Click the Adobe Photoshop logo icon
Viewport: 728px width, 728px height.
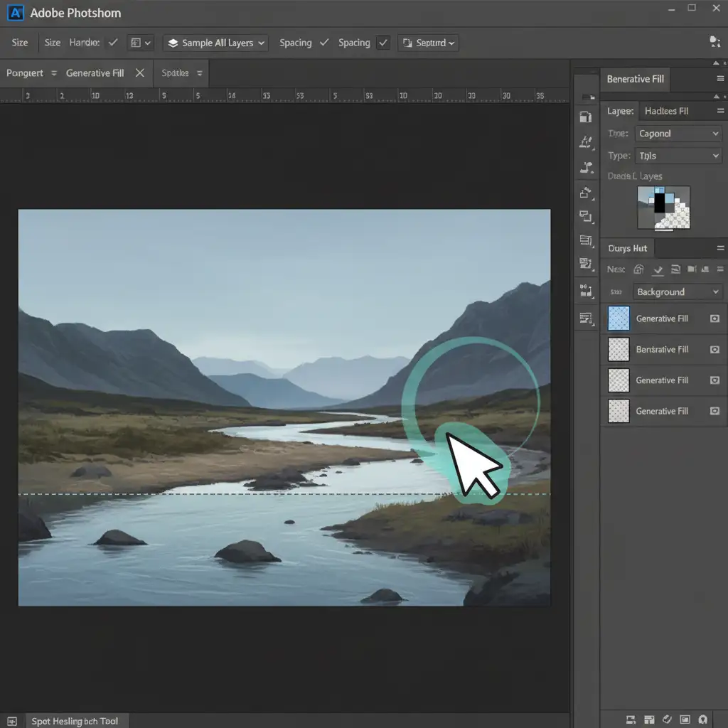16,13
